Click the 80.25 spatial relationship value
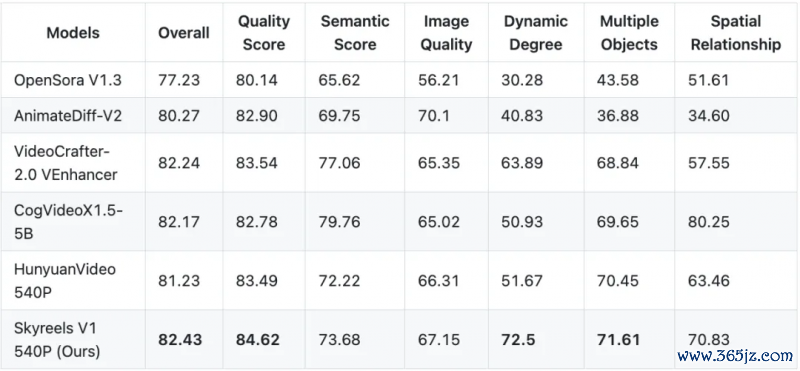The width and height of the screenshot is (800, 371). [709, 222]
